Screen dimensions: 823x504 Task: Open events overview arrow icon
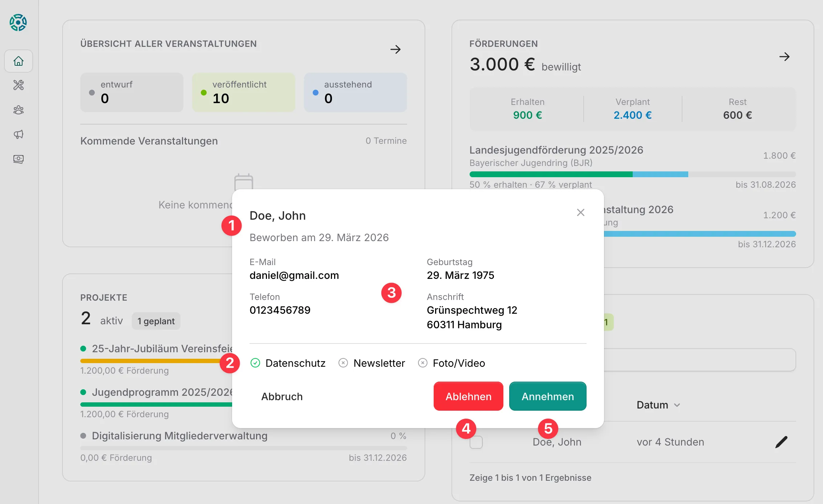click(396, 49)
